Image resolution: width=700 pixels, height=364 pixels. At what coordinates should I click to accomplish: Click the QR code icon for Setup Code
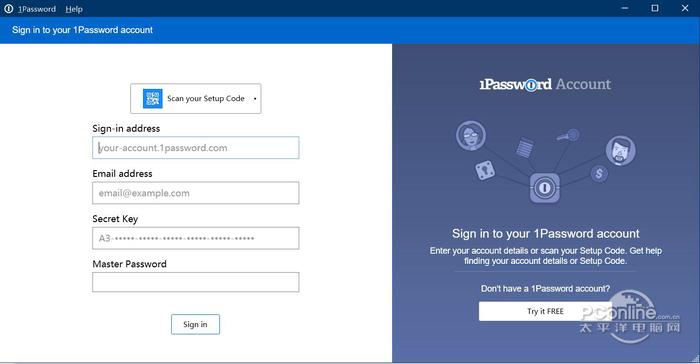point(152,98)
